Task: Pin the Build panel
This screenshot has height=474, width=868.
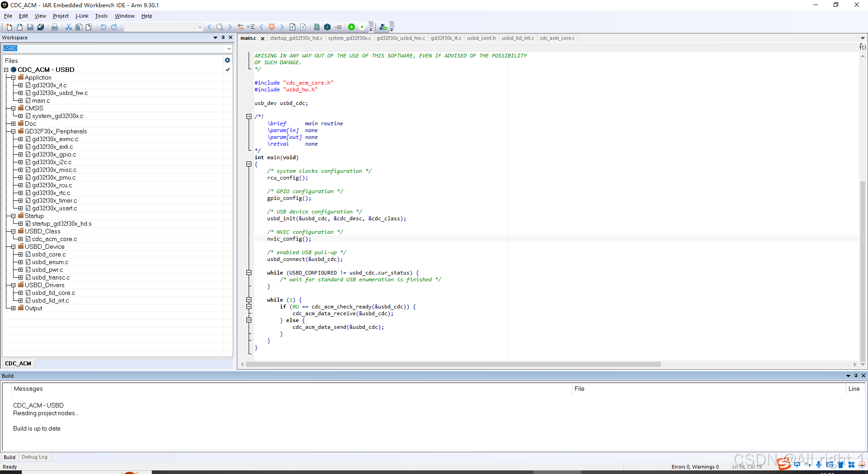Action: point(856,376)
